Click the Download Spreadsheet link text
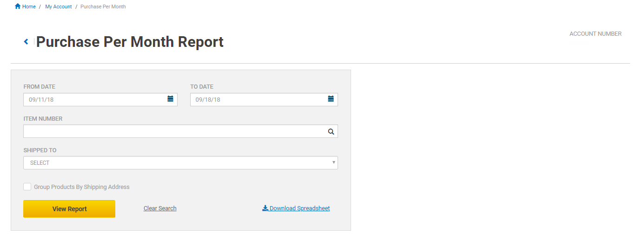Screen dimensions: 644x240 coord(299,208)
